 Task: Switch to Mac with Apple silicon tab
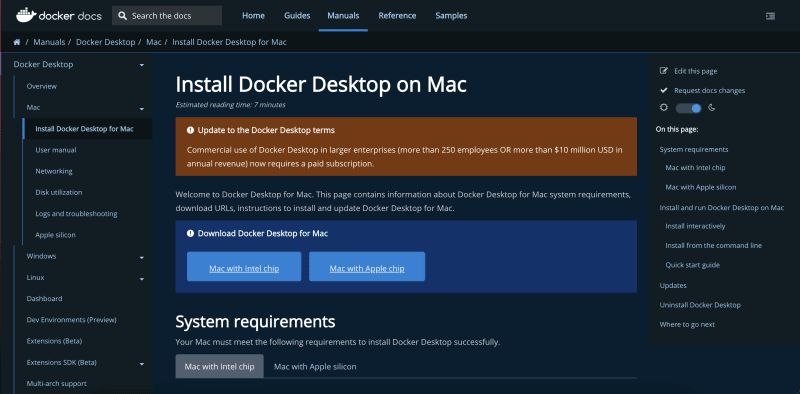(x=315, y=366)
